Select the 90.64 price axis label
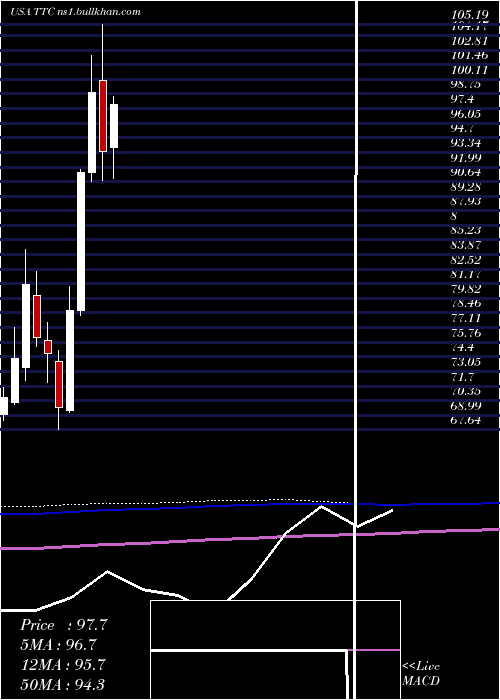 click(466, 172)
